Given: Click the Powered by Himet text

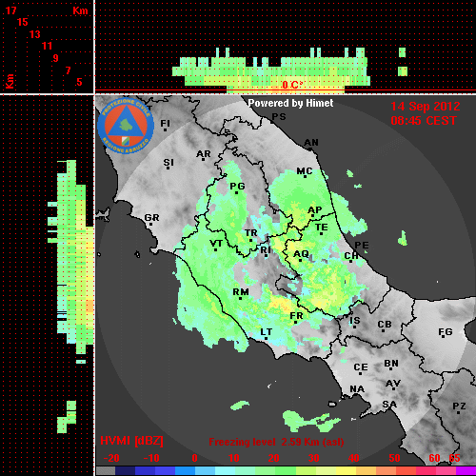Looking at the screenshot, I should click(290, 103).
